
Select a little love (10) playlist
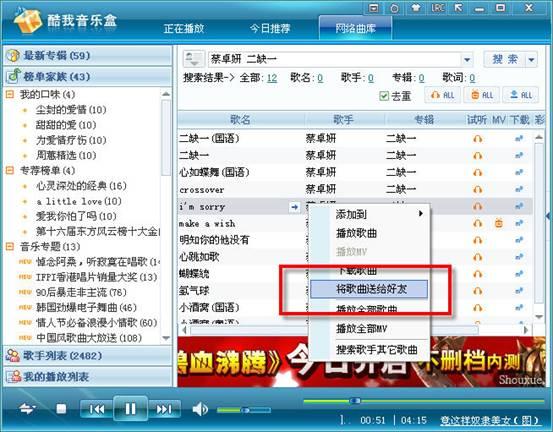(79, 201)
